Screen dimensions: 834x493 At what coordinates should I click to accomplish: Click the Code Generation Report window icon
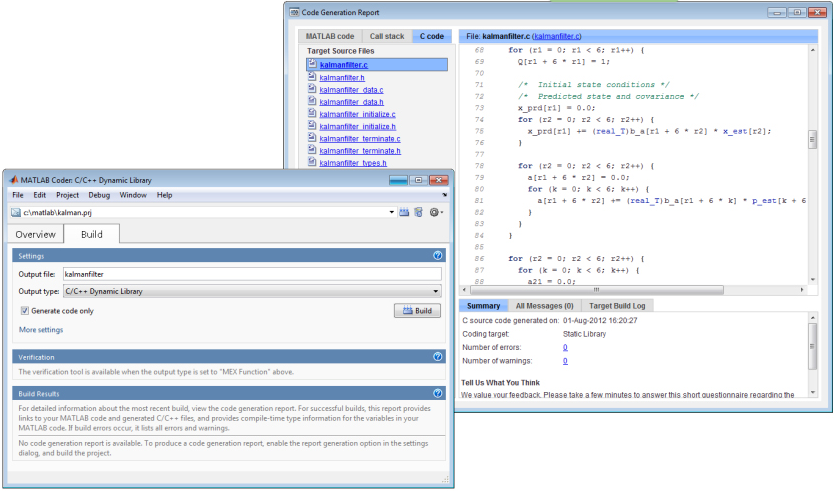tap(295, 12)
